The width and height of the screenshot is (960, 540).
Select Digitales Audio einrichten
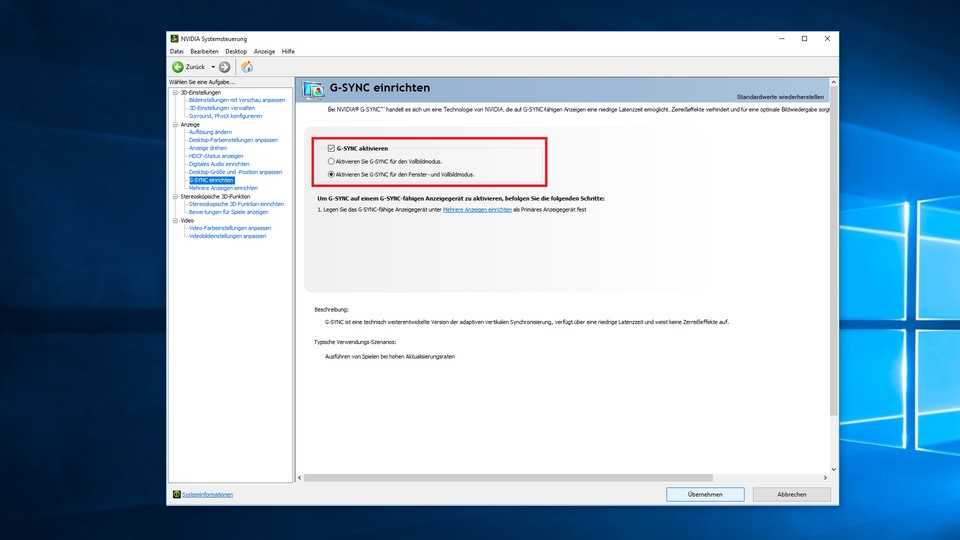[219, 163]
